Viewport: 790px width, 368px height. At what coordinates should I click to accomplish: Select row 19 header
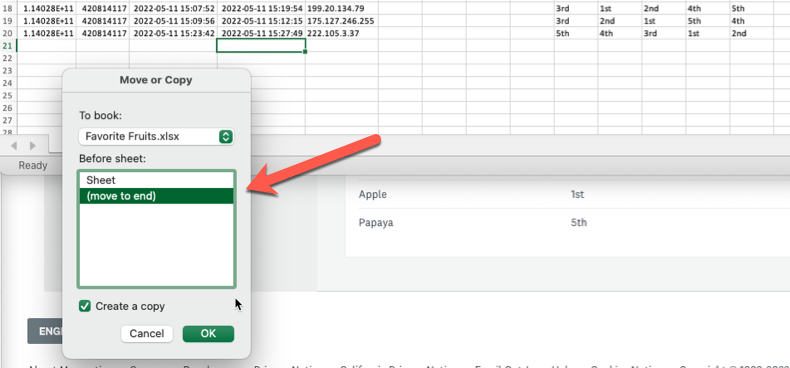pyautogui.click(x=8, y=21)
